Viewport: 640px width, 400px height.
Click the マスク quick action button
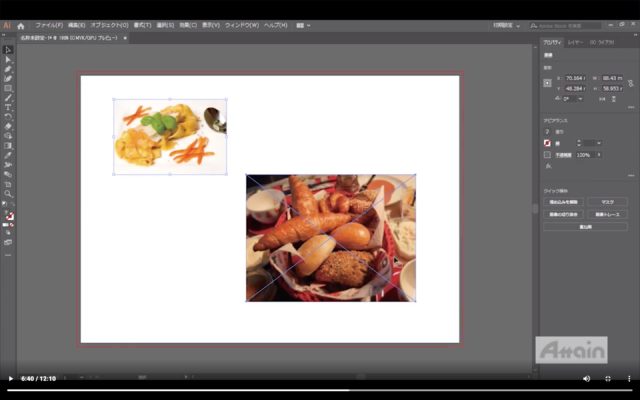[x=607, y=201]
